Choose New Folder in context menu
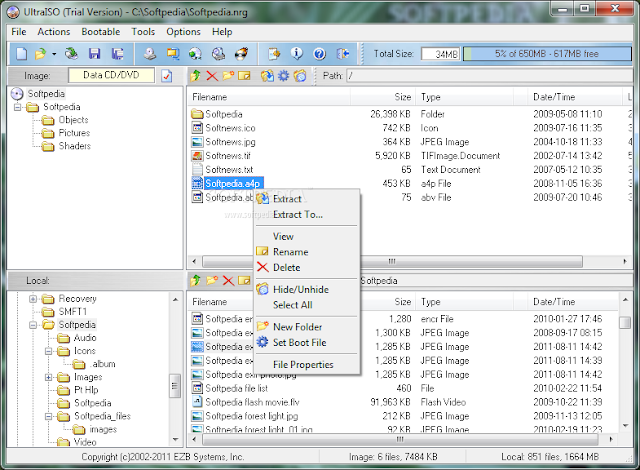 pyautogui.click(x=307, y=327)
